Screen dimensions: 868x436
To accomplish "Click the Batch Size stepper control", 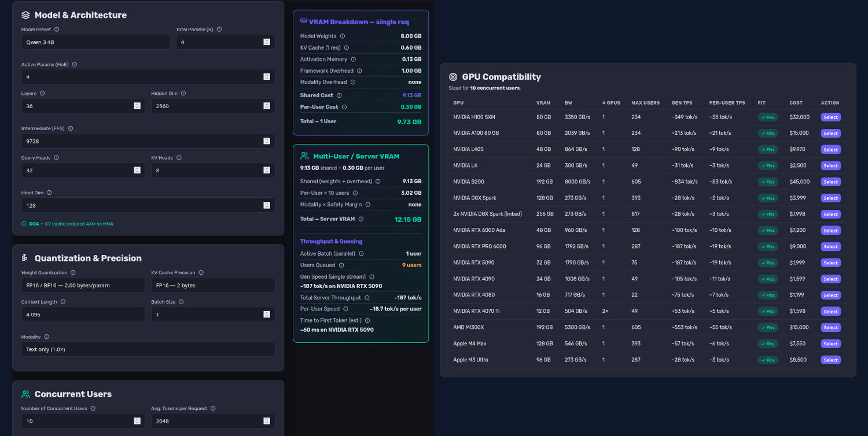I will [267, 315].
